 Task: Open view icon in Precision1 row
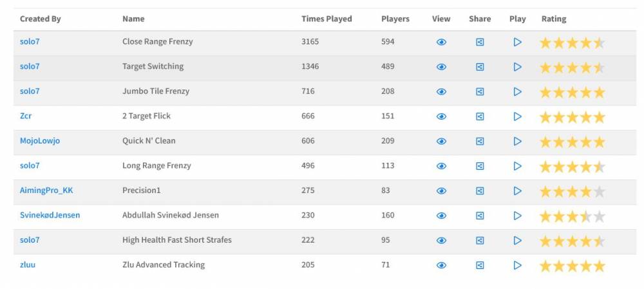pyautogui.click(x=441, y=191)
